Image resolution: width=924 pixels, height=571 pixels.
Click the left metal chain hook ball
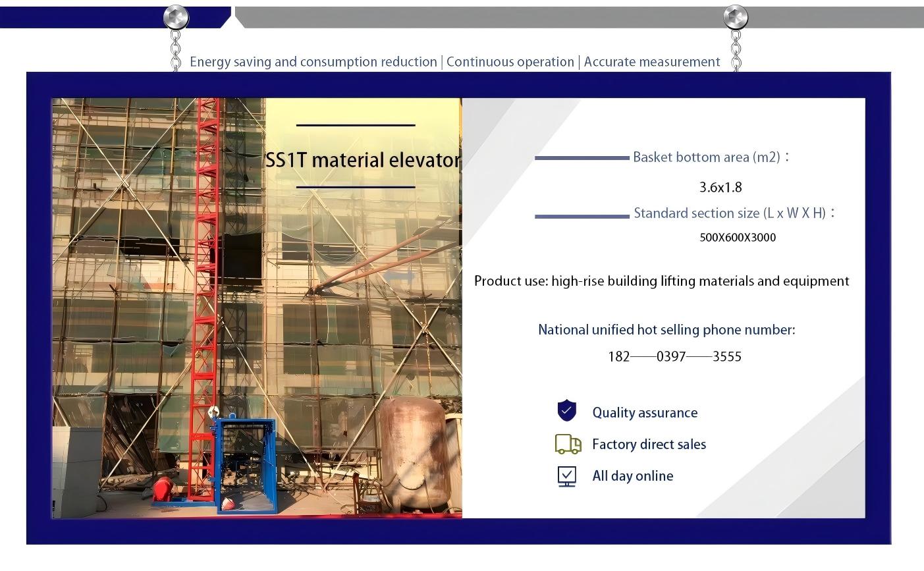point(176,17)
